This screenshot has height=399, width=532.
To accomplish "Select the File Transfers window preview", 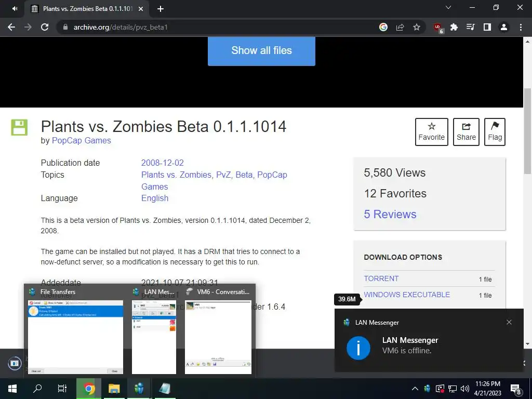I will 75,331.
